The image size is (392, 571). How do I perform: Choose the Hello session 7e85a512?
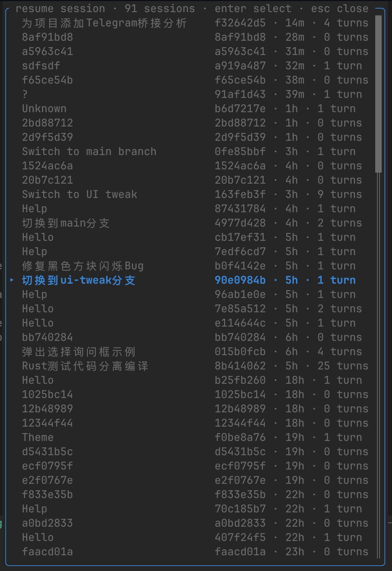coord(195,309)
